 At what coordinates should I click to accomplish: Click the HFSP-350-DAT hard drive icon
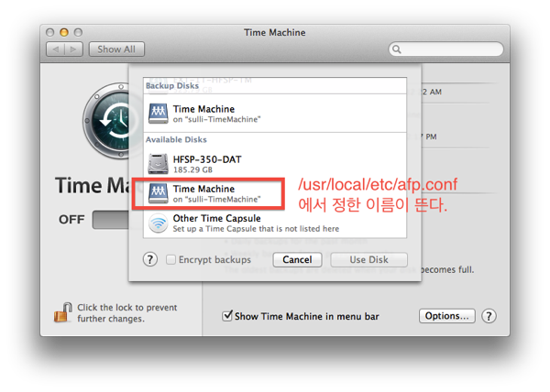click(x=159, y=164)
